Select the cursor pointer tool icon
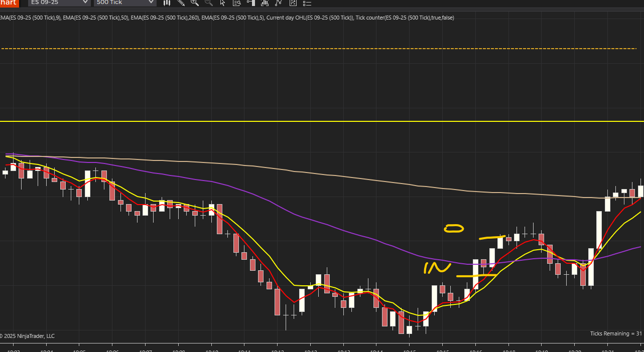644x352 pixels. 223,3
